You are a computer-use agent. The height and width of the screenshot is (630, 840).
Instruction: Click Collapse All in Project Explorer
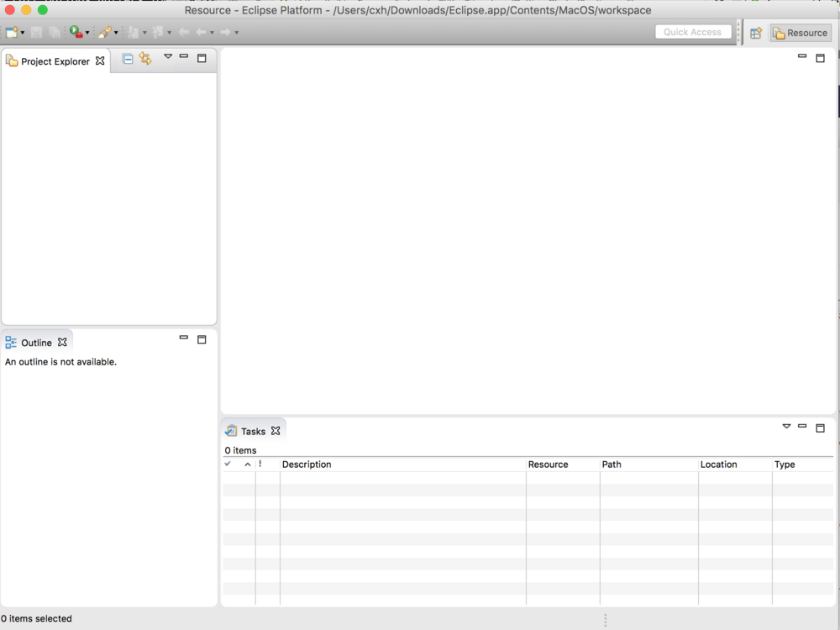[x=128, y=59]
